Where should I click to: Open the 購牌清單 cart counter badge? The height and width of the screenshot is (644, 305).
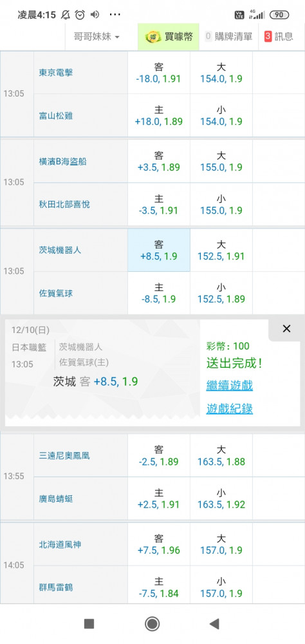(208, 37)
